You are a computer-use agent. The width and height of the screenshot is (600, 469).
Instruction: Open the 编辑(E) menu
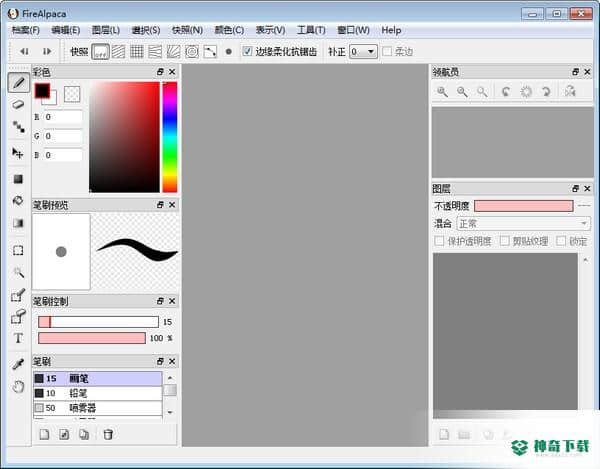point(66,30)
